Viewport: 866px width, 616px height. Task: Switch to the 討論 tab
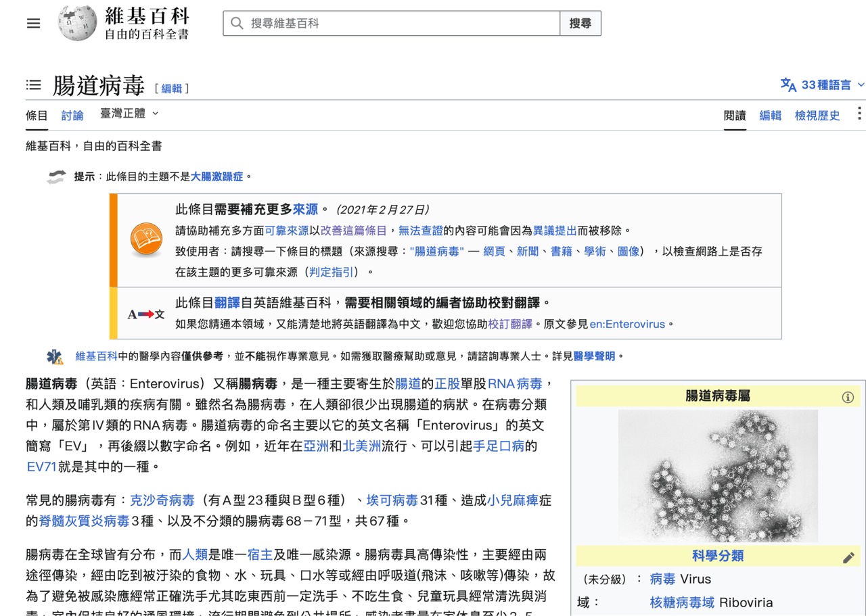click(72, 115)
